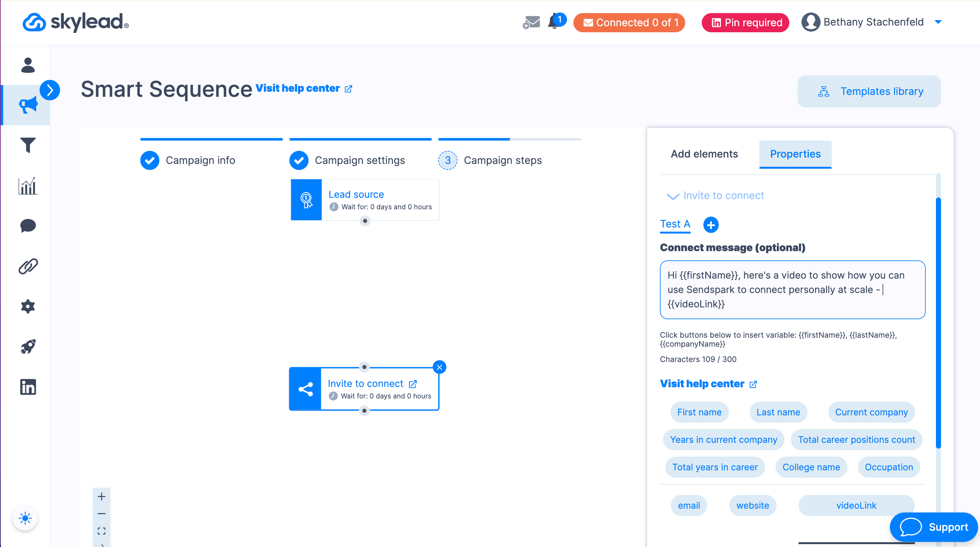Open the Templates library

(x=869, y=91)
